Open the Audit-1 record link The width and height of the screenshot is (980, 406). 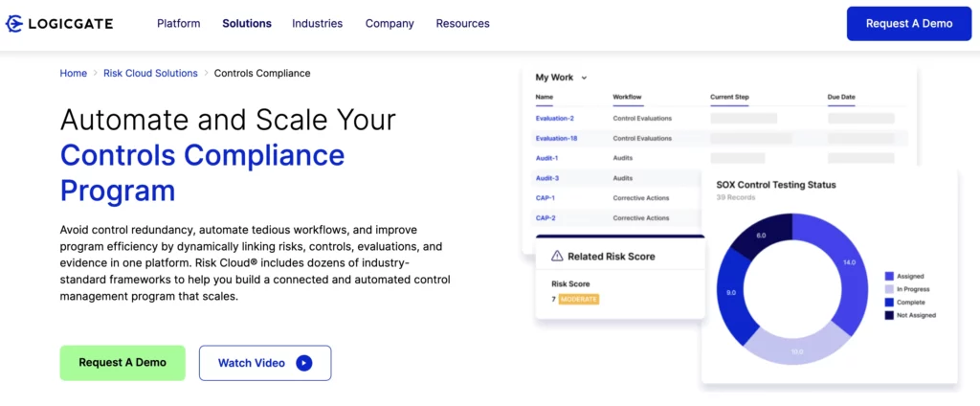[546, 158]
